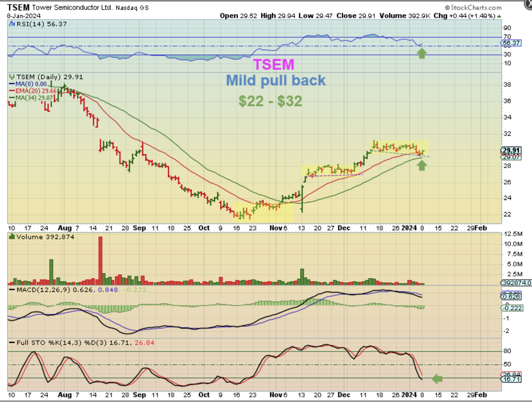Image resolution: width=532 pixels, height=402 pixels.
Task: Click the TSEM (Daily) 29.91 legend
Action: point(50,77)
